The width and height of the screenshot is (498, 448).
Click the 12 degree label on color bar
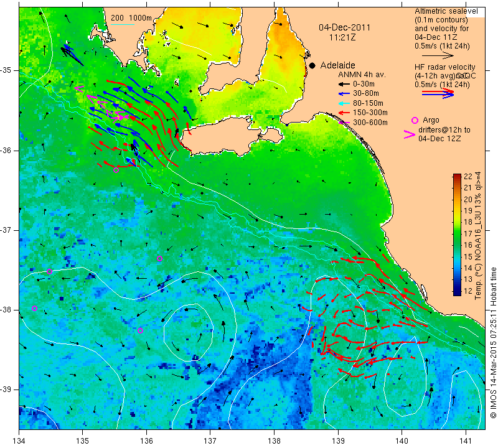pos(468,291)
